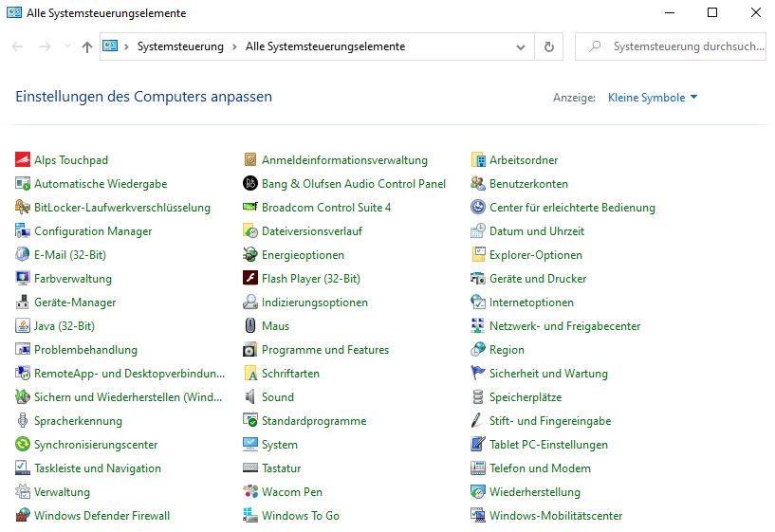Open Tablet PC-Einstellungen link
This screenshot has width=775, height=532.
click(548, 445)
